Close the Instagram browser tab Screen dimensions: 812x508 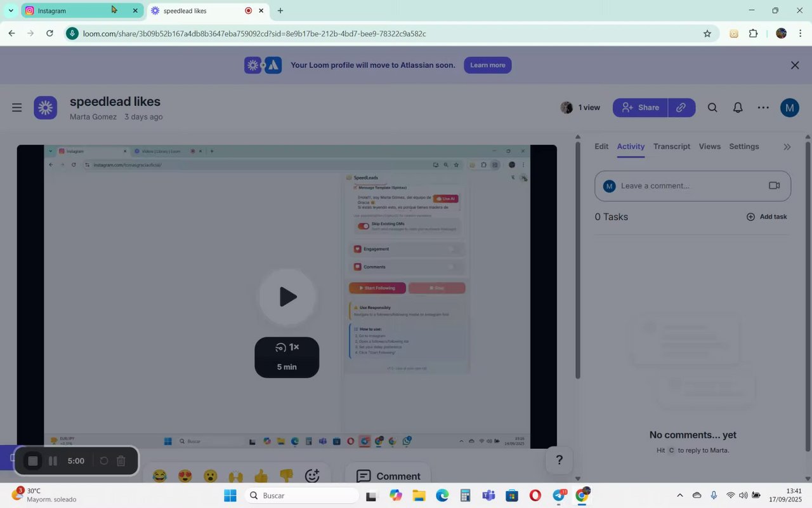coord(135,11)
